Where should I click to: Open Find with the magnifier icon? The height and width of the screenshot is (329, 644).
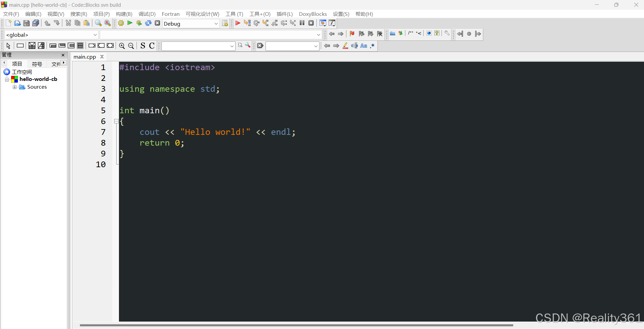pyautogui.click(x=98, y=23)
